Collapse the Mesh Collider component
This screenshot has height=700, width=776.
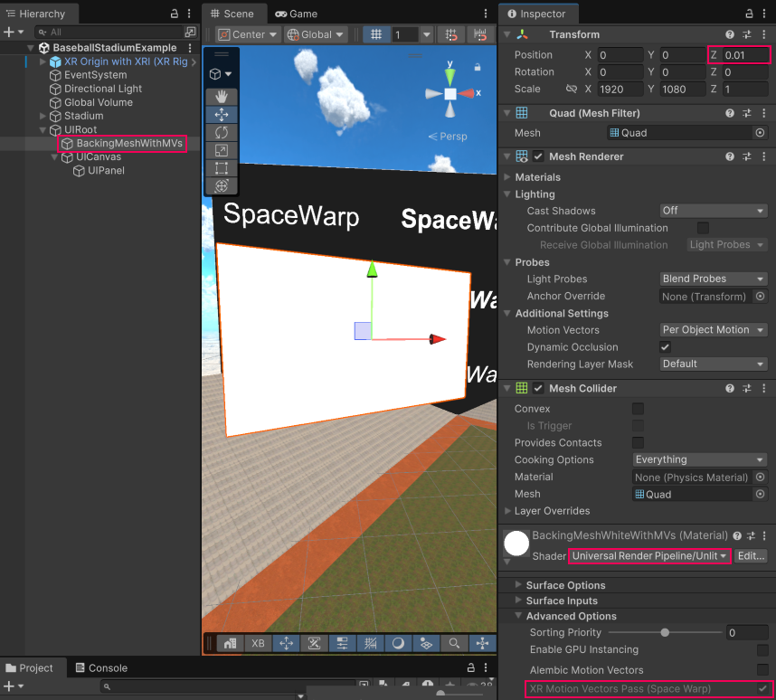click(x=508, y=387)
